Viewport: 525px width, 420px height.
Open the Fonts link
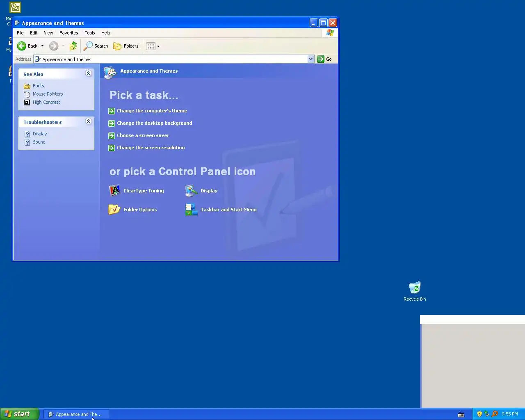(x=38, y=86)
